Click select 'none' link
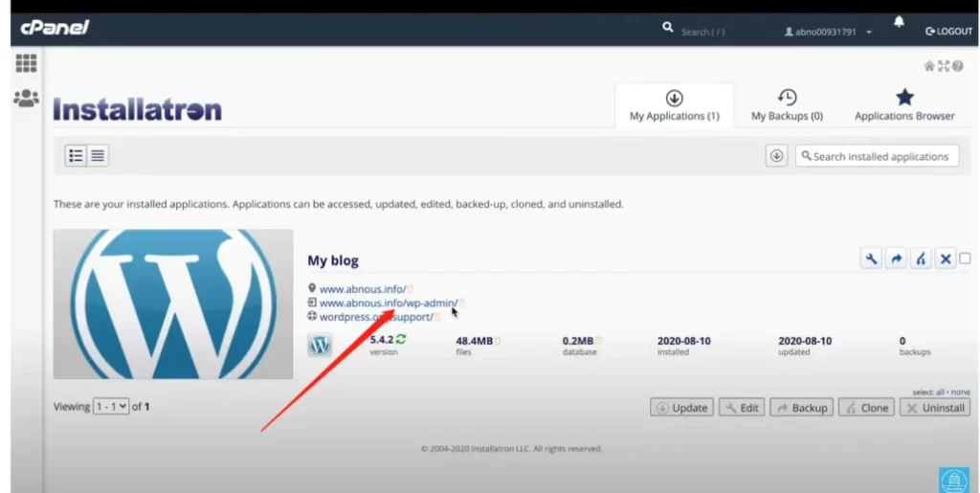Image resolution: width=980 pixels, height=493 pixels. point(961,392)
